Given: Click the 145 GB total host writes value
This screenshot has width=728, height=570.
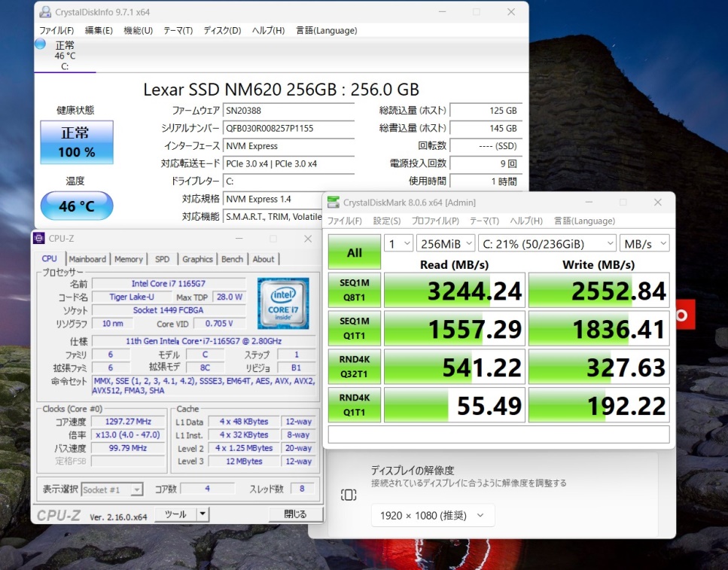Looking at the screenshot, I should coord(486,128).
